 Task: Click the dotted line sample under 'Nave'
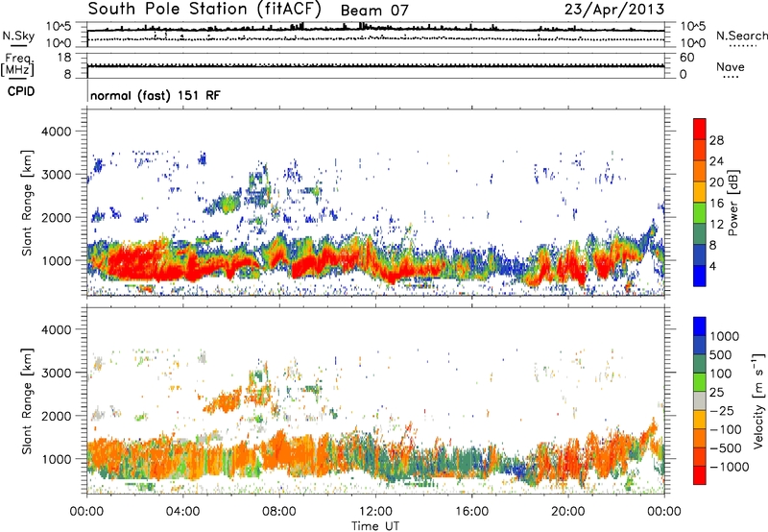pyautogui.click(x=731, y=77)
